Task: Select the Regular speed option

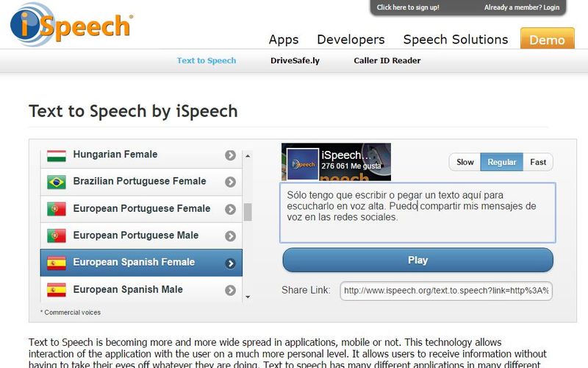Action: (502, 162)
